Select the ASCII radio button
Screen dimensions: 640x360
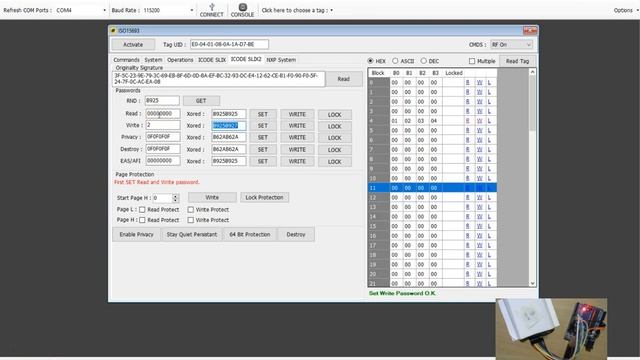[395, 61]
